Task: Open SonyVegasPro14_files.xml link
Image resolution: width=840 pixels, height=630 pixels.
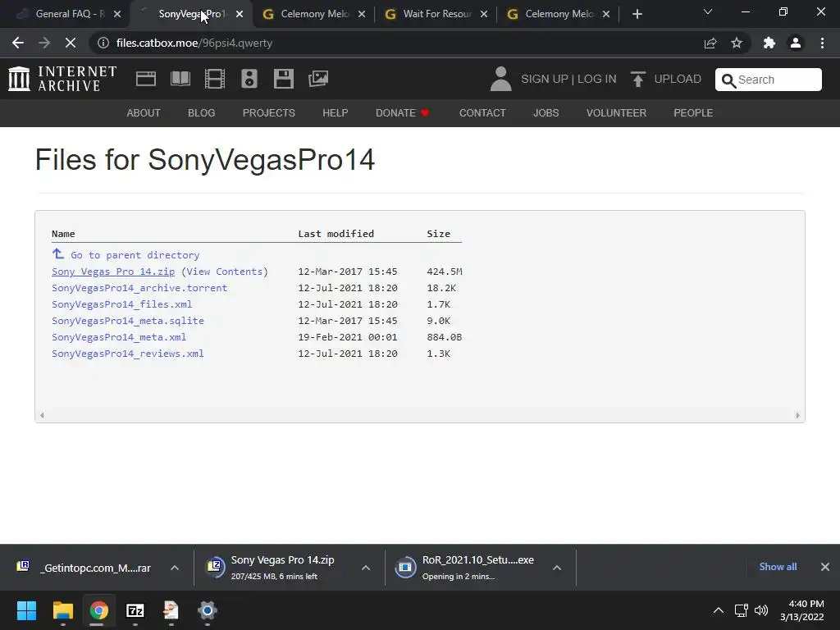Action: [121, 304]
